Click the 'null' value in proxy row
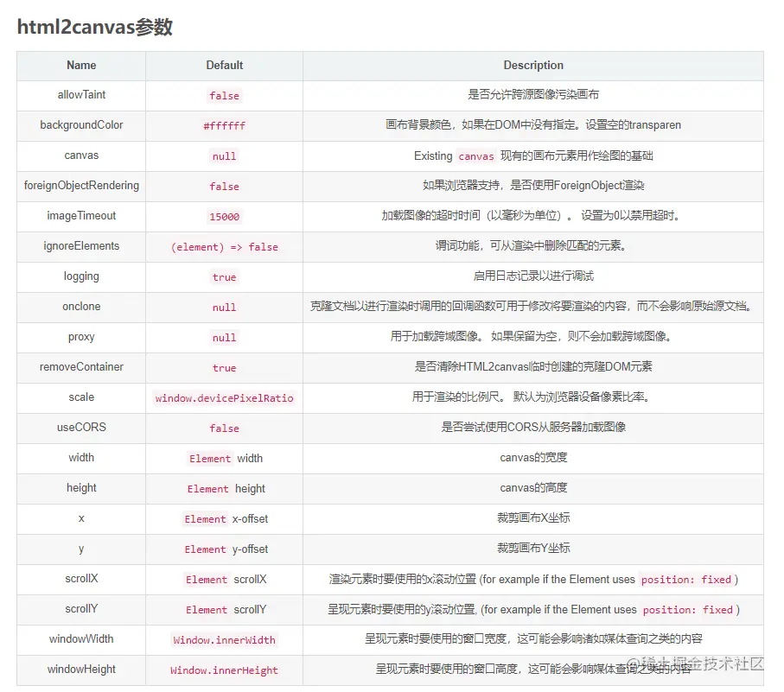Viewport: 784px width, 692px height. pos(225,338)
